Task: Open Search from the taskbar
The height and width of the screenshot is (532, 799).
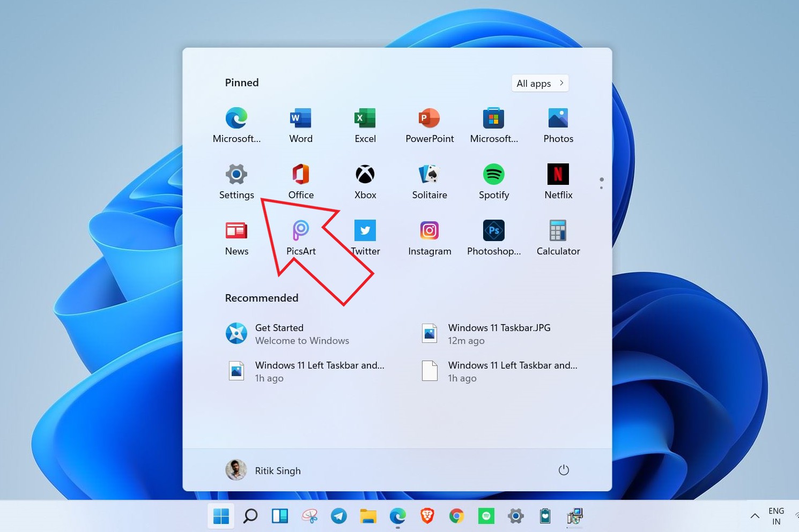Action: (250, 516)
